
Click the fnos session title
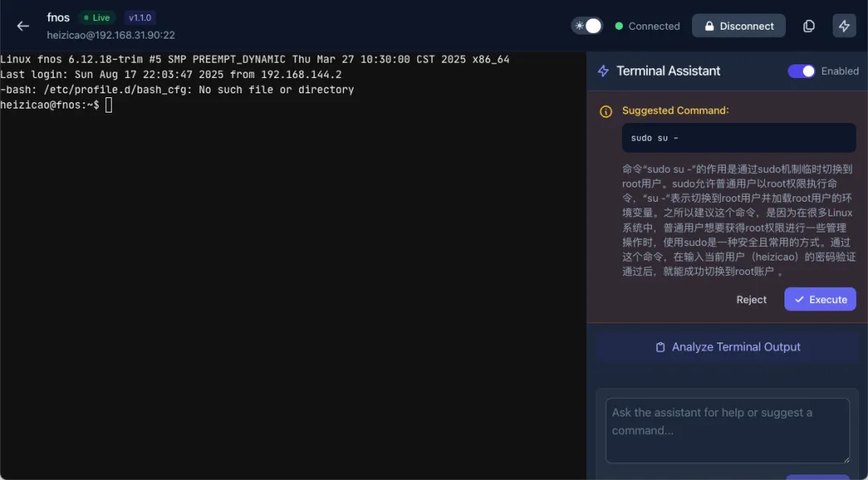coord(58,18)
